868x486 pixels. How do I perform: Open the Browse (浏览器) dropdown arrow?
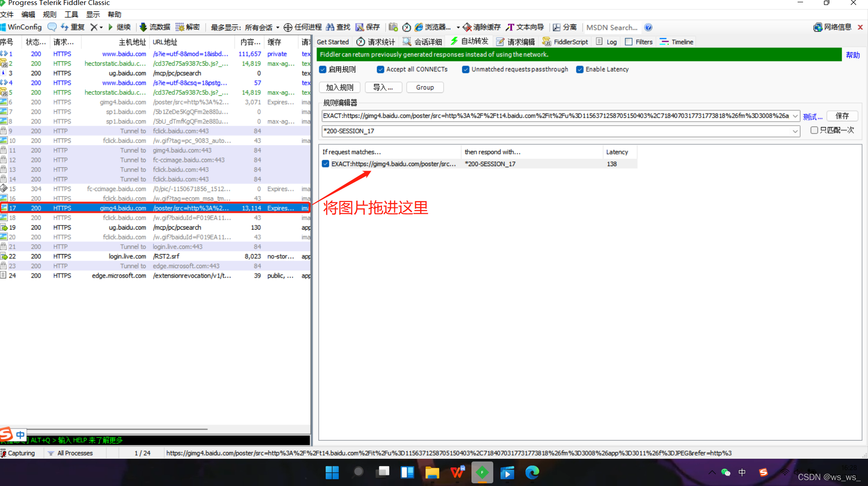pyautogui.click(x=458, y=28)
